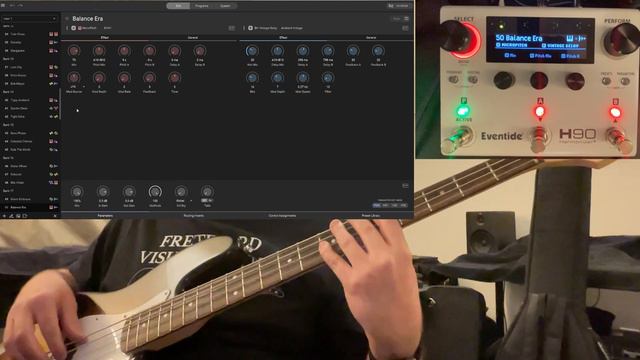Click the MicroPitch Pitch B knob
Screen dimensions: 640x360
(149, 51)
